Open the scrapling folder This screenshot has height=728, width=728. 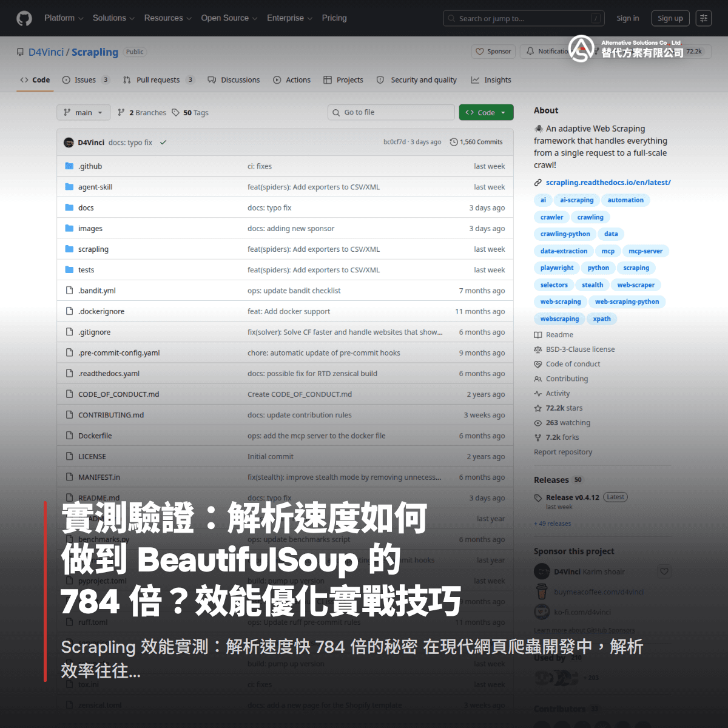(93, 249)
